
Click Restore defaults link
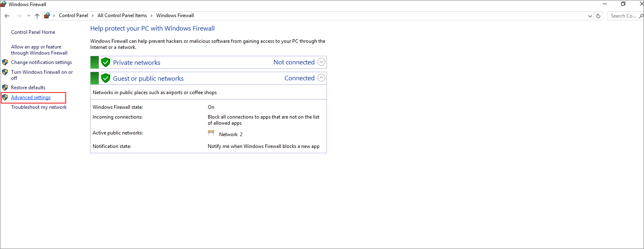[x=28, y=88]
